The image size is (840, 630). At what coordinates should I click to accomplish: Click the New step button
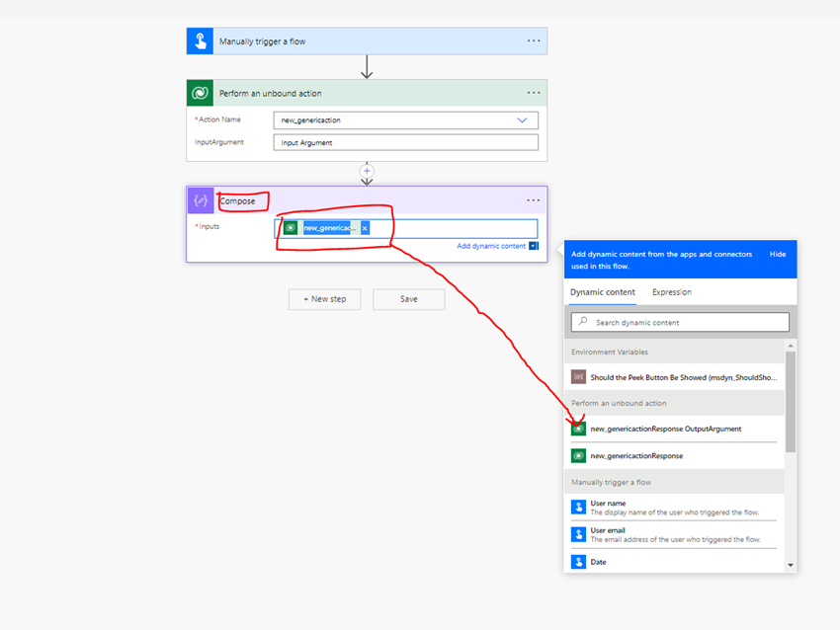point(324,299)
